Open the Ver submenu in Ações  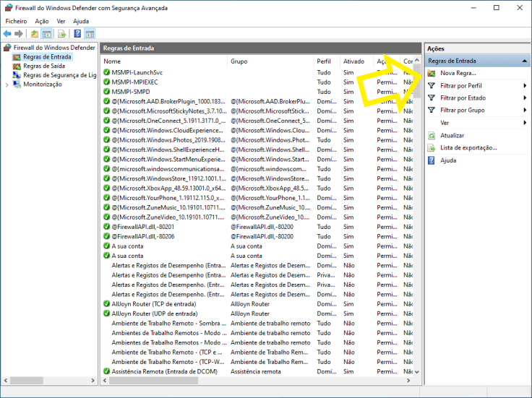point(525,123)
